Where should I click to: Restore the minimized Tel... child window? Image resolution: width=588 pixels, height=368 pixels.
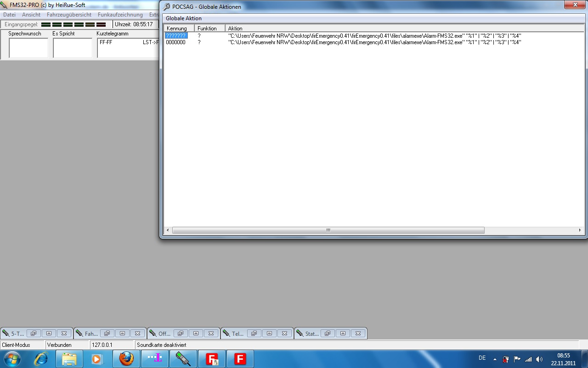254,333
